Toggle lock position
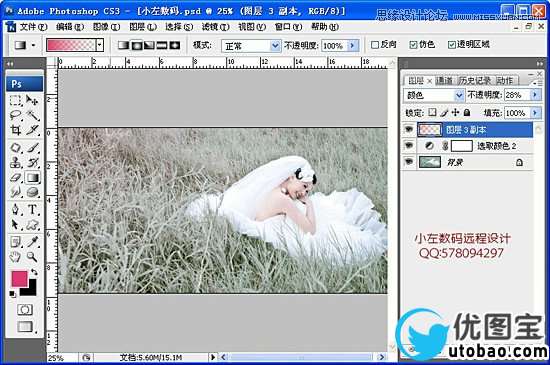Screen dimensions: 550x365 pyautogui.click(x=455, y=112)
